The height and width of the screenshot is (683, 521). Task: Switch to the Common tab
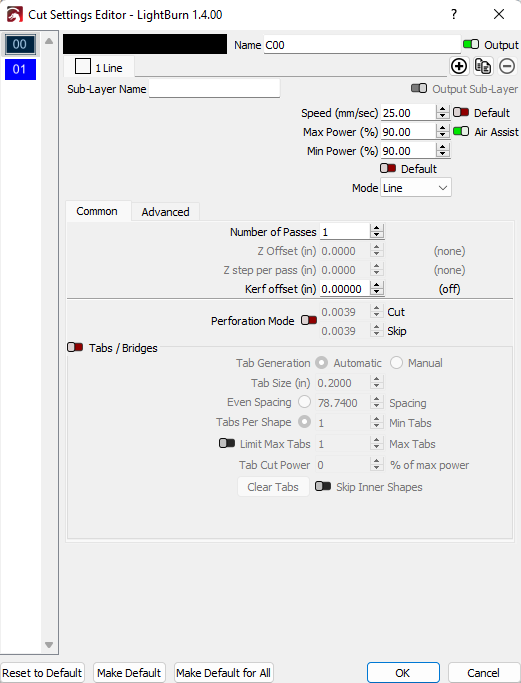(98, 211)
